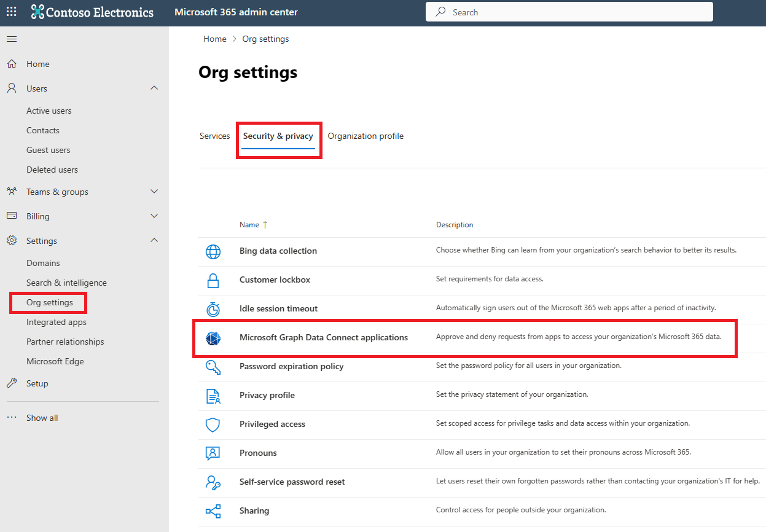Click the Pronouns chat person icon
This screenshot has width=766, height=532.
(213, 453)
